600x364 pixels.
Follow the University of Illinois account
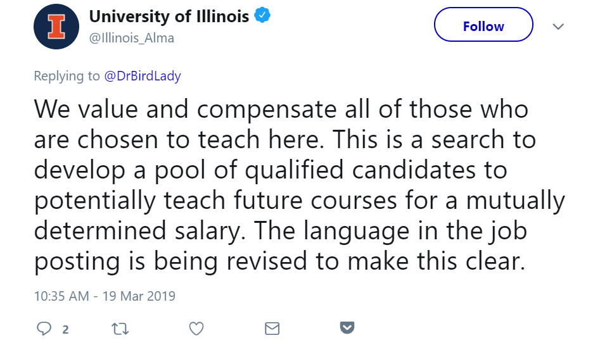click(483, 25)
